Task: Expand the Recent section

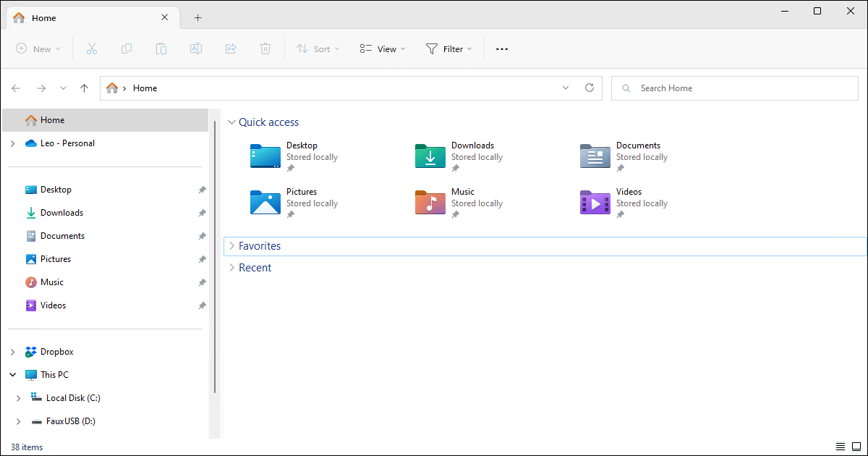Action: click(231, 268)
